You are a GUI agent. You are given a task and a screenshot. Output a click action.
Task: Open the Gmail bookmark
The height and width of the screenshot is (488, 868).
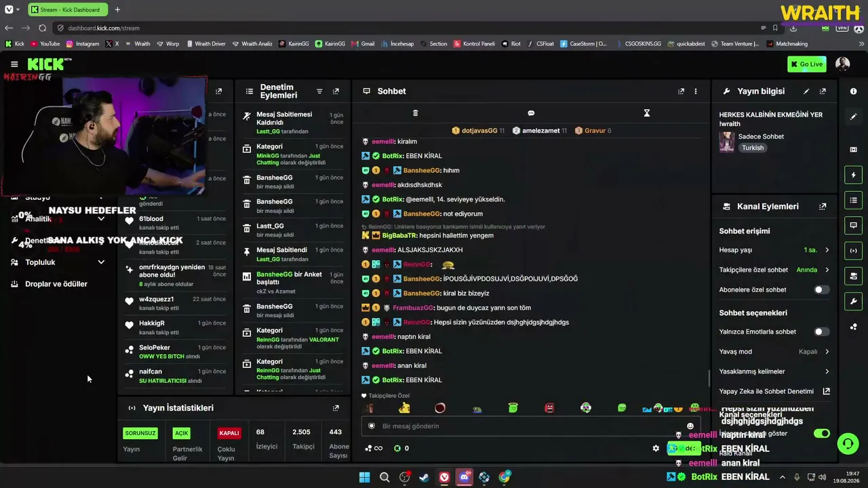[363, 43]
